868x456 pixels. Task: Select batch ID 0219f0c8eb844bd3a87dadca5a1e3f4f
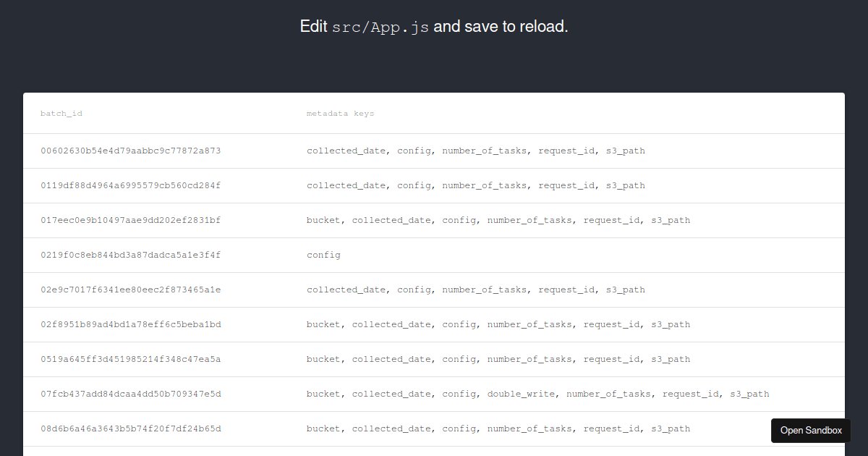(130, 255)
